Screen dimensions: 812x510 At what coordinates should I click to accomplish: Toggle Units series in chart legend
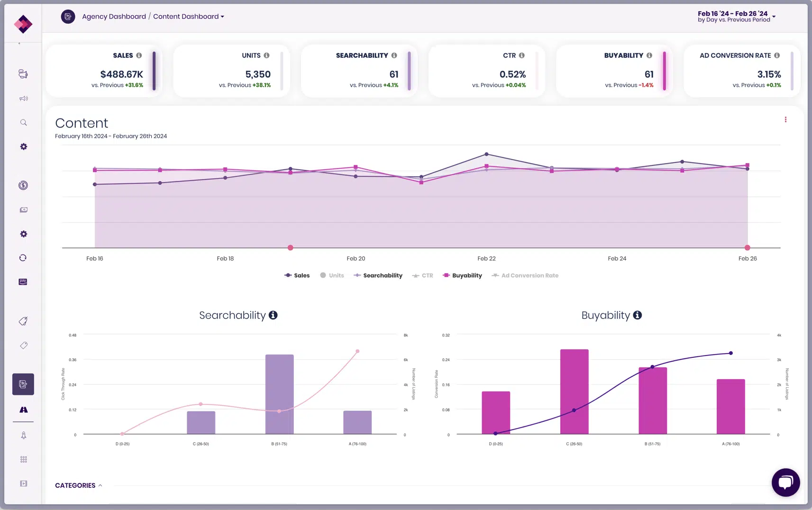click(332, 275)
